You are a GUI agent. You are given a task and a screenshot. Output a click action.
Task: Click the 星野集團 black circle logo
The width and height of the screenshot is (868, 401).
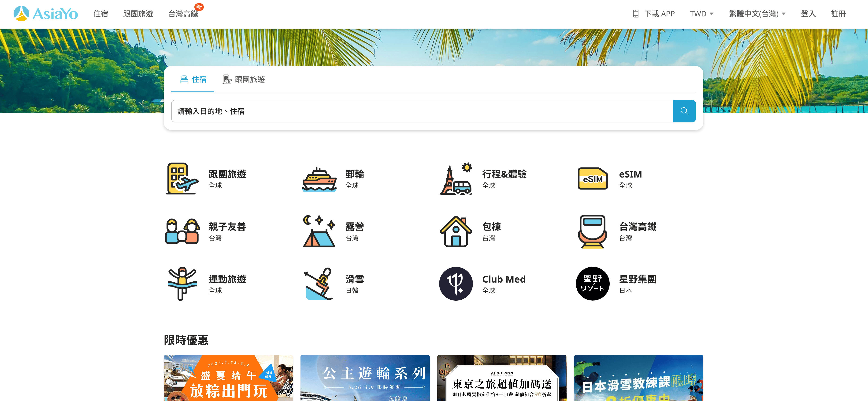(x=592, y=284)
